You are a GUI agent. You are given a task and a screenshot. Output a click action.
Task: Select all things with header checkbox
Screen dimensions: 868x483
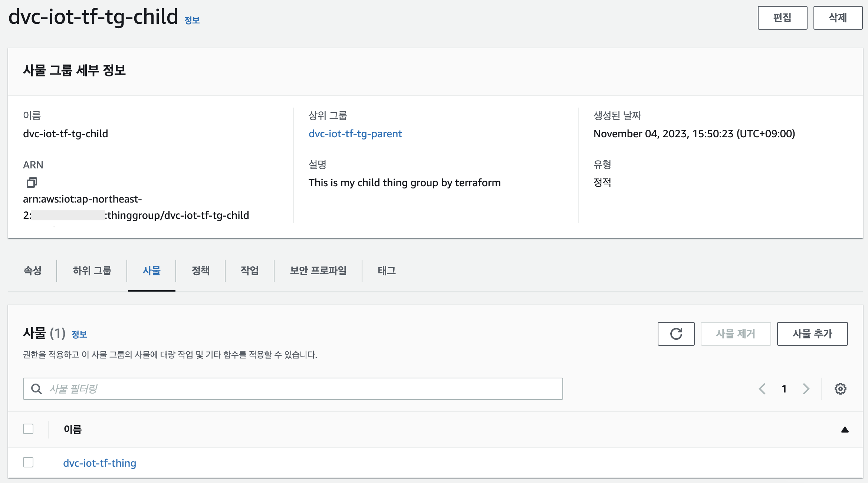[x=28, y=429]
